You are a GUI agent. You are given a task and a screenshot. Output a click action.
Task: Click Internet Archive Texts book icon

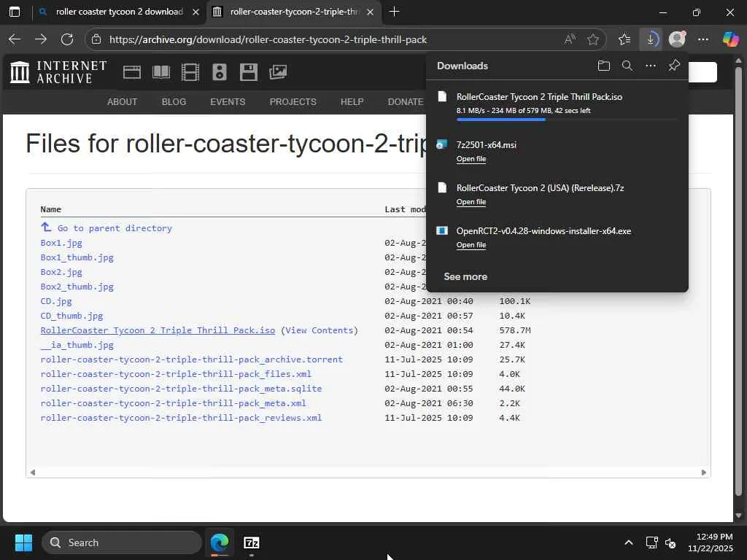coord(160,71)
